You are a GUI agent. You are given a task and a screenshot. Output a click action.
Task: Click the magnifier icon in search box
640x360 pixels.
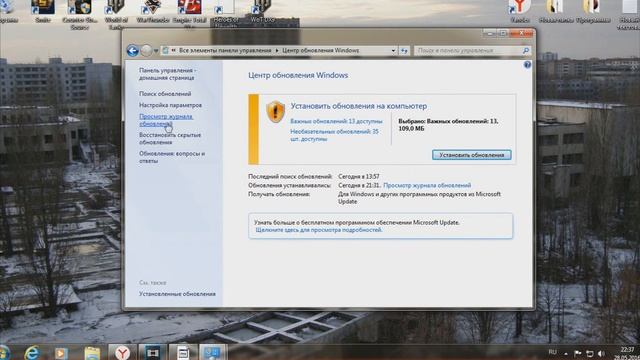tap(526, 51)
